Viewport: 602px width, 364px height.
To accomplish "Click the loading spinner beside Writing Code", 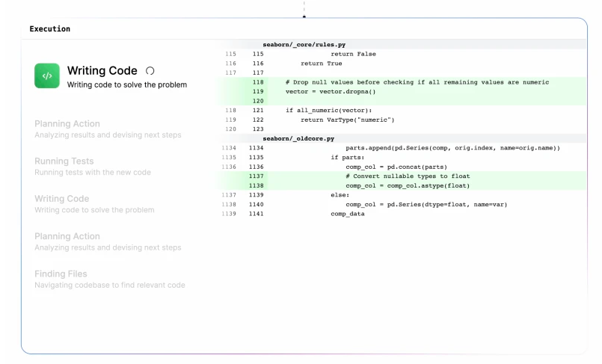I will [150, 71].
